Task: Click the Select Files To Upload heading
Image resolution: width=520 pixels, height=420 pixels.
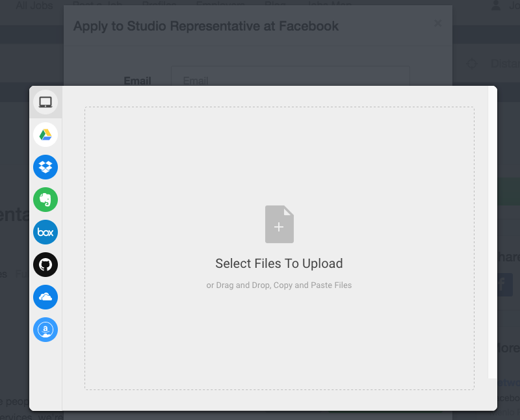Action: pos(279,263)
